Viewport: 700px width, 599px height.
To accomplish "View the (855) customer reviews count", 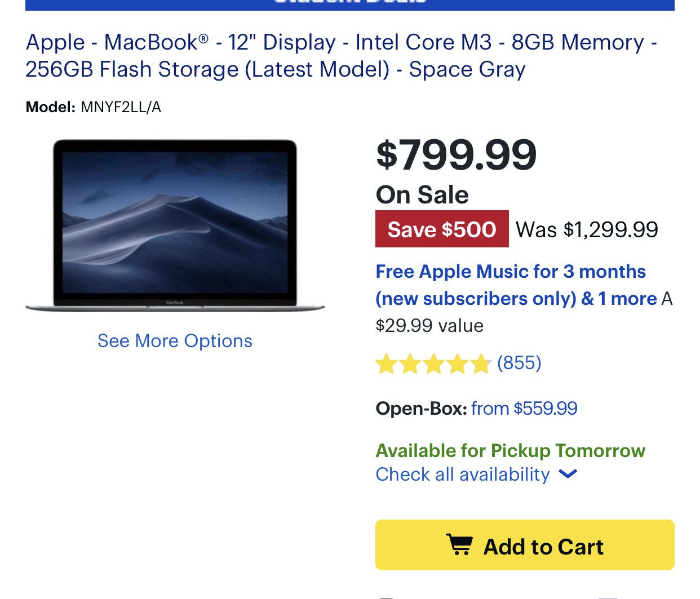I will coord(519,363).
